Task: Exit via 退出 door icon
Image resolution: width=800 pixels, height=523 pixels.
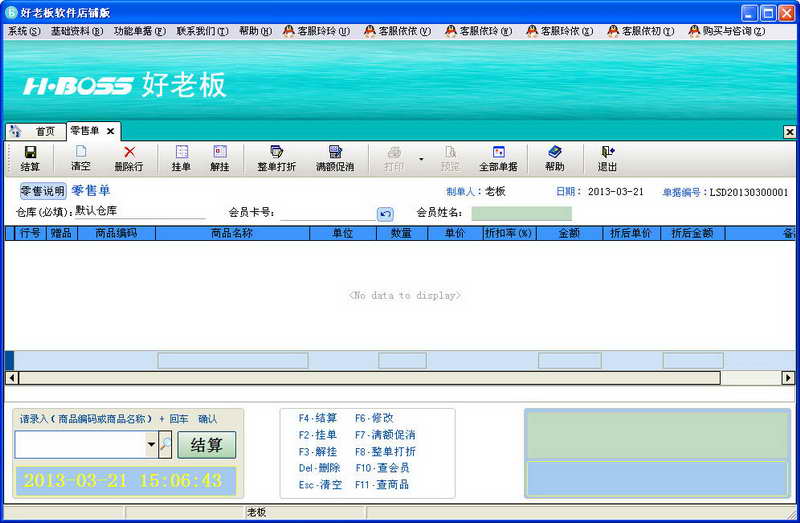Action: pos(608,152)
